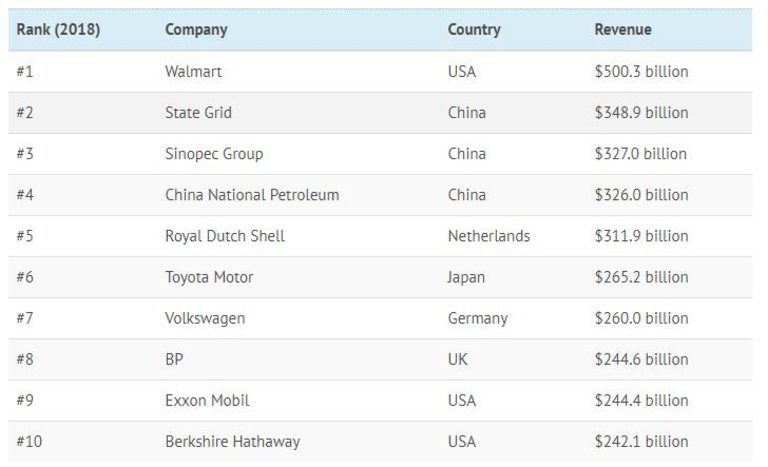
Task: Click the Germany country cell
Action: click(478, 318)
